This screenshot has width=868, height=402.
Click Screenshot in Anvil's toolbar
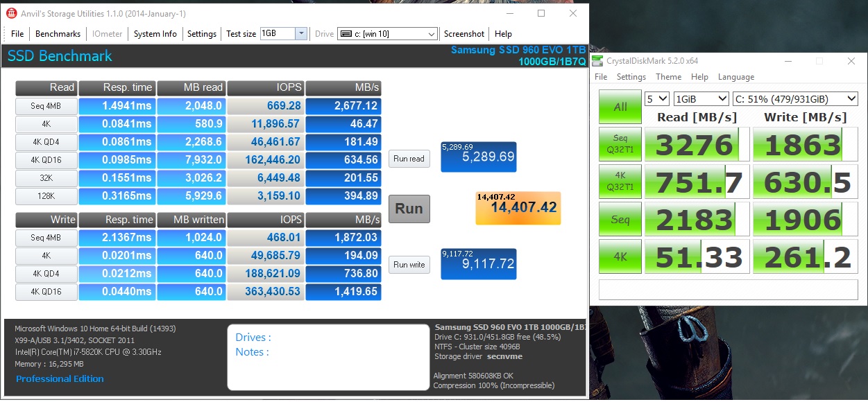(464, 34)
